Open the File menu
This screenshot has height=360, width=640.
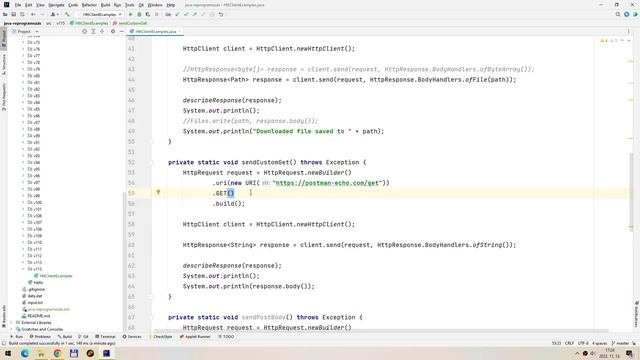pos(18,5)
